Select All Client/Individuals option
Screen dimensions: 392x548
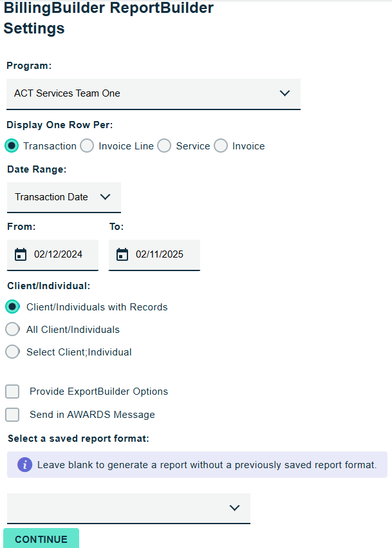[x=12, y=330]
